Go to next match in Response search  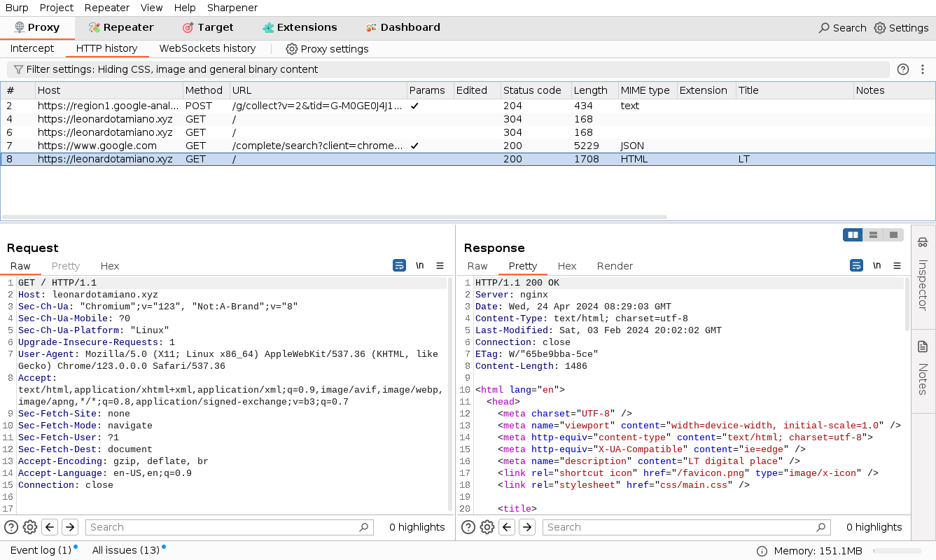tap(528, 527)
